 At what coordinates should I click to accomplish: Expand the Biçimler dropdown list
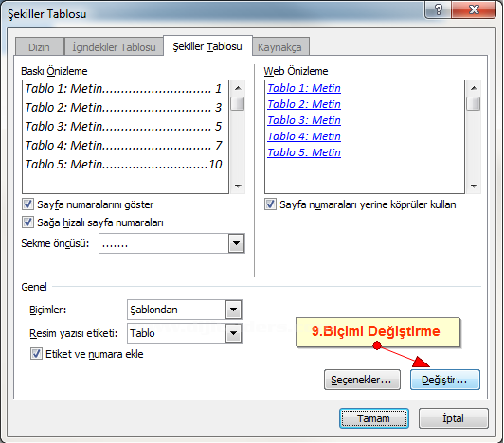pyautogui.click(x=234, y=310)
